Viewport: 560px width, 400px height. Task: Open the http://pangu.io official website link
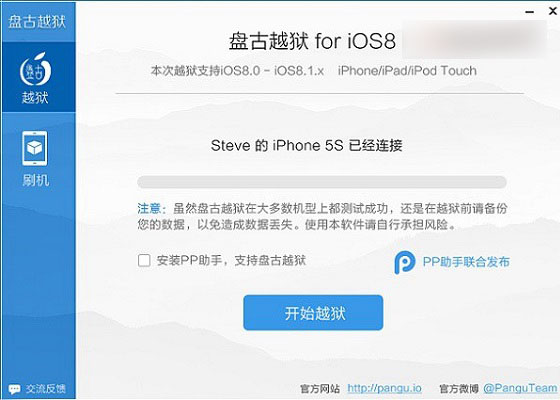(384, 388)
